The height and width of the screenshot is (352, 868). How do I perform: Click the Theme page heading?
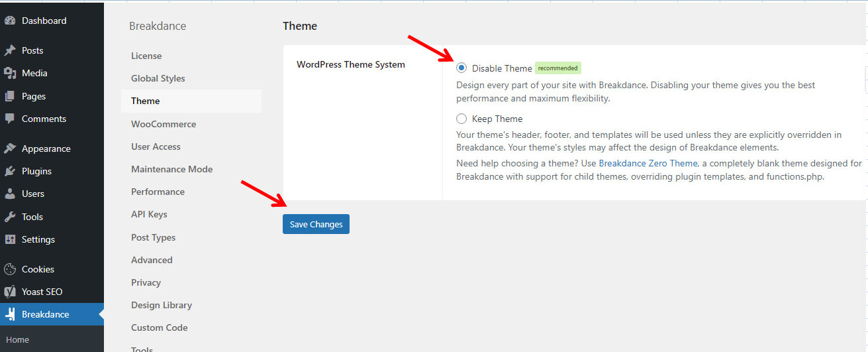tap(300, 26)
